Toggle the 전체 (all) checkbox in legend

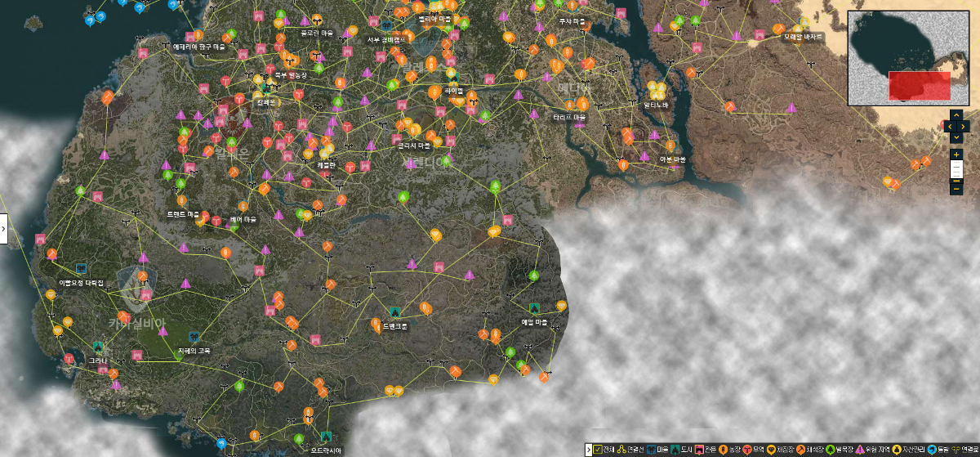click(596, 450)
